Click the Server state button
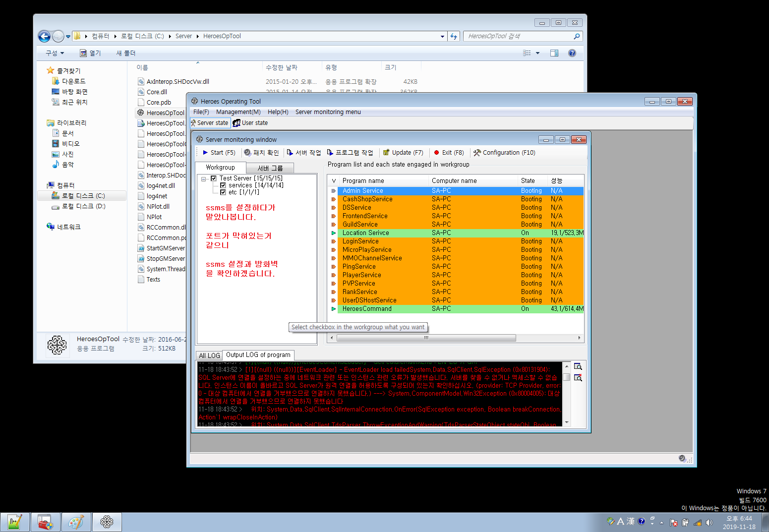The width and height of the screenshot is (769, 532). (210, 123)
